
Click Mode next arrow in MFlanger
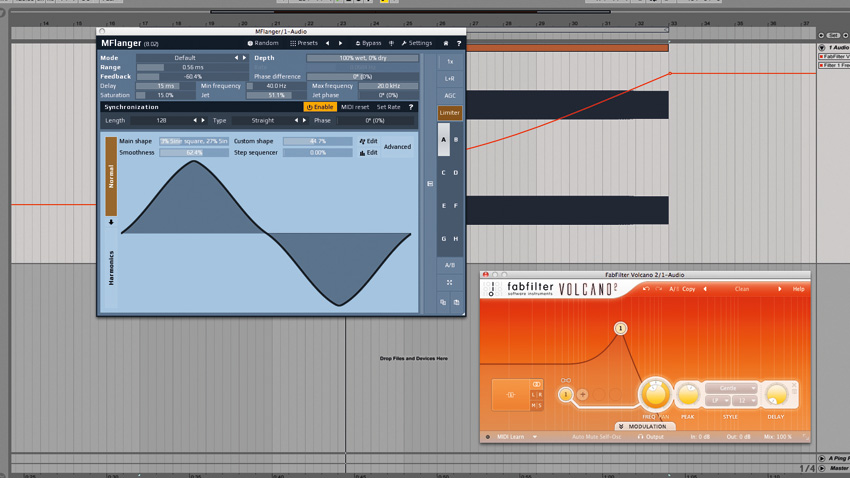tap(244, 57)
